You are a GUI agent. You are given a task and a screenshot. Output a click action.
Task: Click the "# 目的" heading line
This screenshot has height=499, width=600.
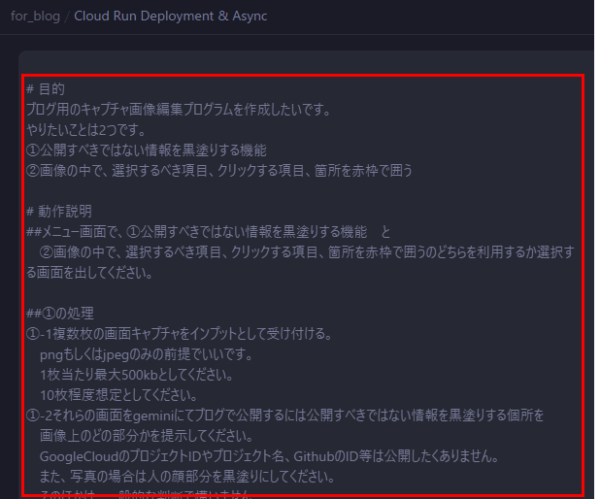46,89
